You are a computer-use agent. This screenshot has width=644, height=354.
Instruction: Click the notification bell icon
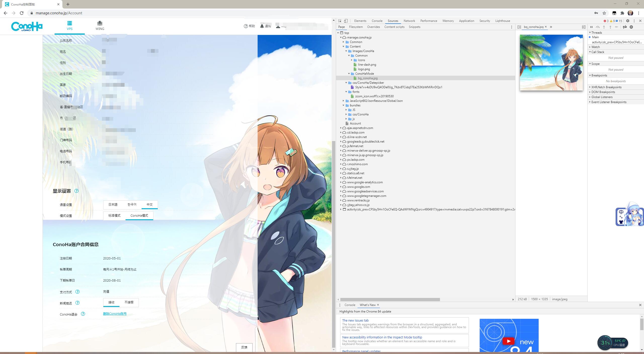262,26
